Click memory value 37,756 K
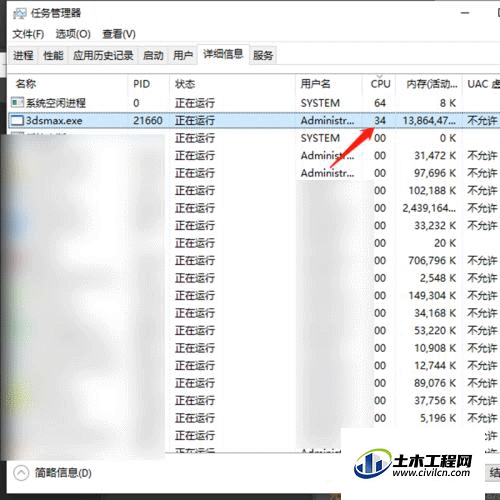Image resolution: width=500 pixels, height=500 pixels. coord(435,400)
